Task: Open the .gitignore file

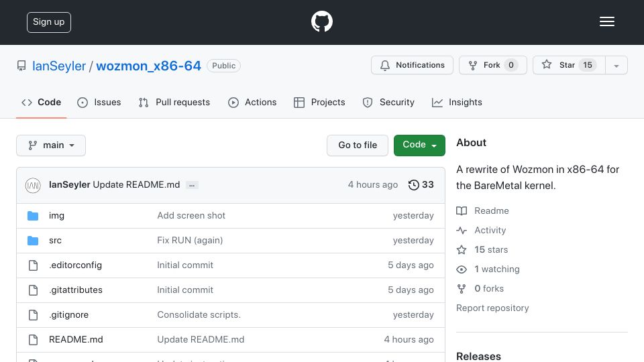Action: [x=68, y=315]
